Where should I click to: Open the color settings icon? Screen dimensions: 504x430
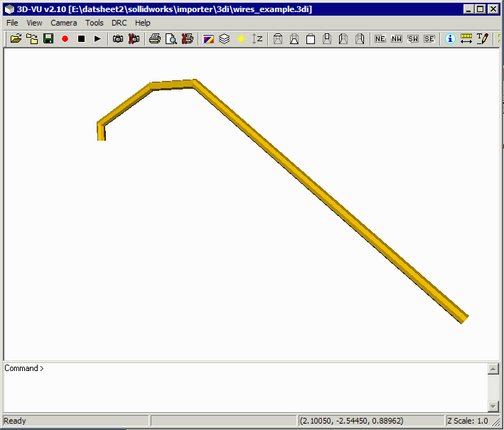(x=208, y=38)
